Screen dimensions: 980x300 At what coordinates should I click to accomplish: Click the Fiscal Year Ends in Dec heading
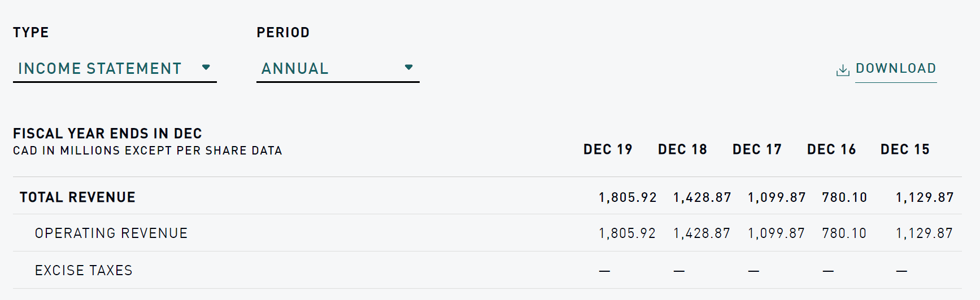(107, 134)
